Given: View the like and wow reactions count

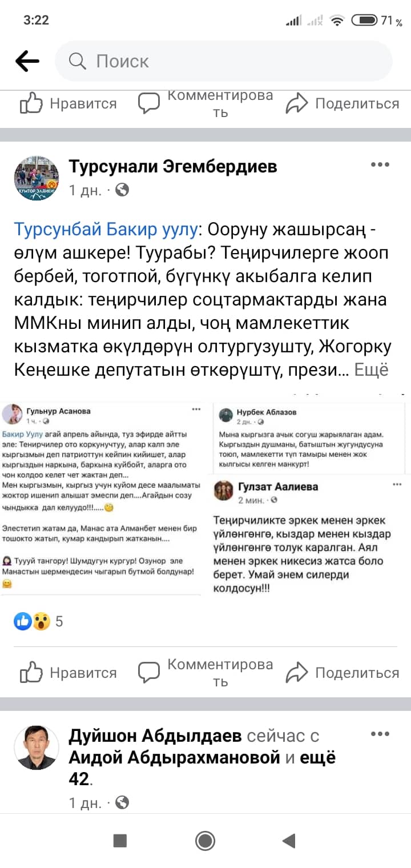Looking at the screenshot, I should click(39, 621).
